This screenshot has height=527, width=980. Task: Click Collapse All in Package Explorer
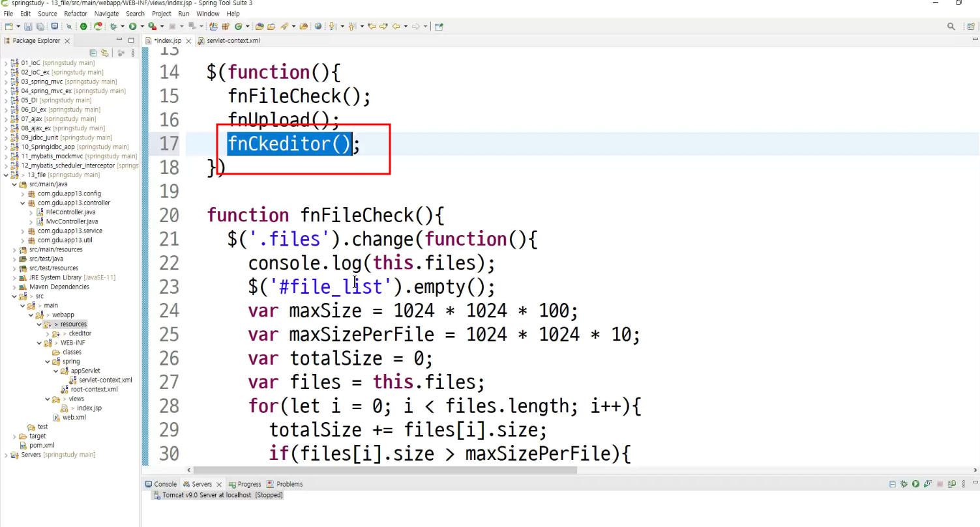tap(93, 53)
